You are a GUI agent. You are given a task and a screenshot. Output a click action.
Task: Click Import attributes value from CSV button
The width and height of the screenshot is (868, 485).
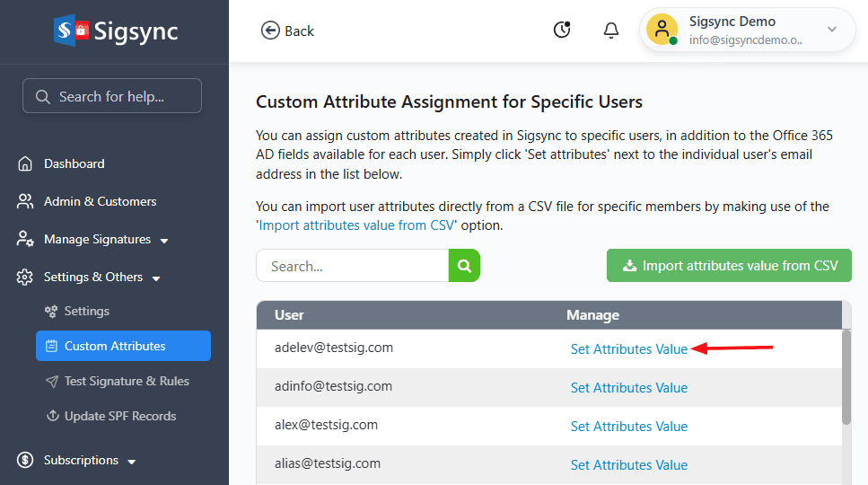(x=729, y=266)
